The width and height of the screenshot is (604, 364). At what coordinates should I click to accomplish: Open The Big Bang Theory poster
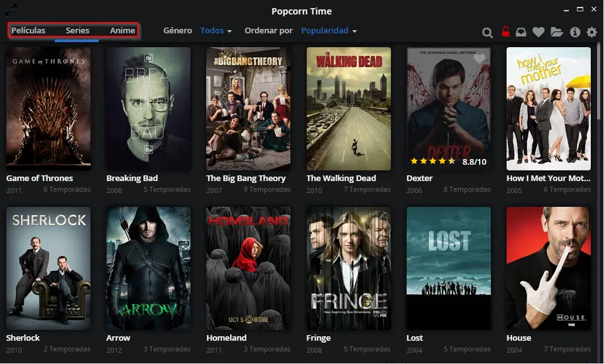[248, 109]
